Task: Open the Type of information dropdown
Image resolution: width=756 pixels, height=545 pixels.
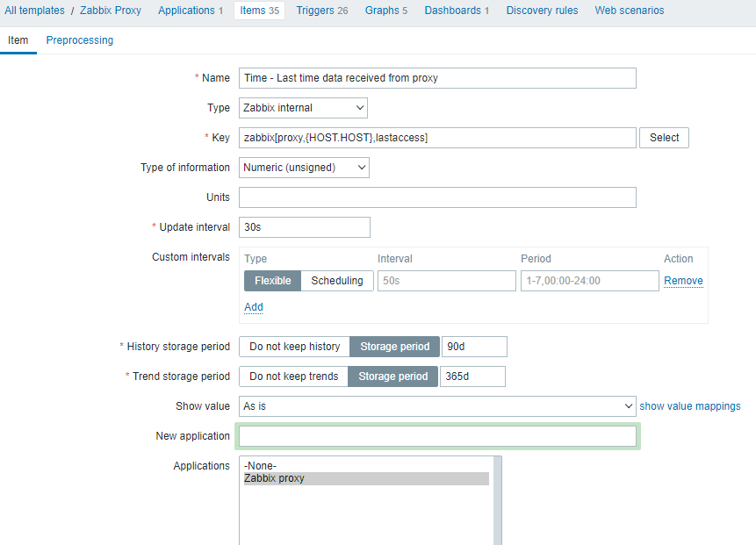Action: coord(304,168)
